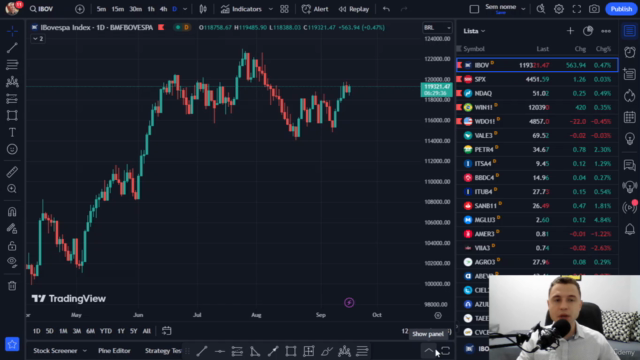Click the favorites star toolbar button
Viewport: 640px width, 360px height.
click(12, 344)
